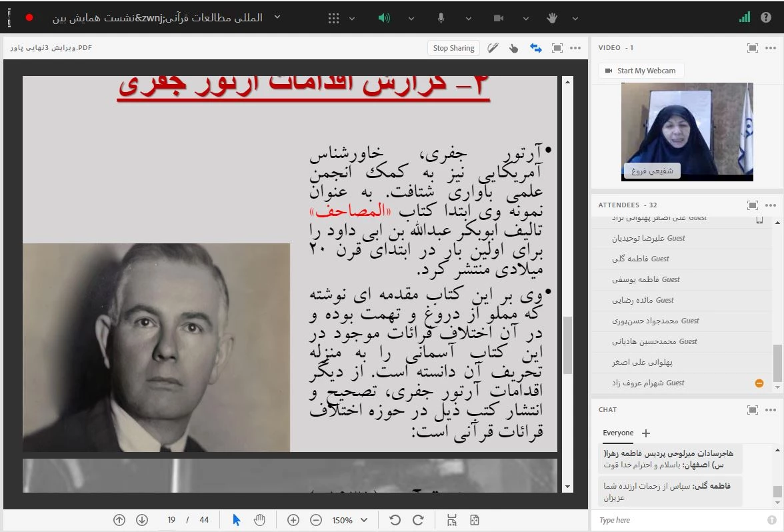Select the hand pan tool
The image size is (784, 532).
259,520
